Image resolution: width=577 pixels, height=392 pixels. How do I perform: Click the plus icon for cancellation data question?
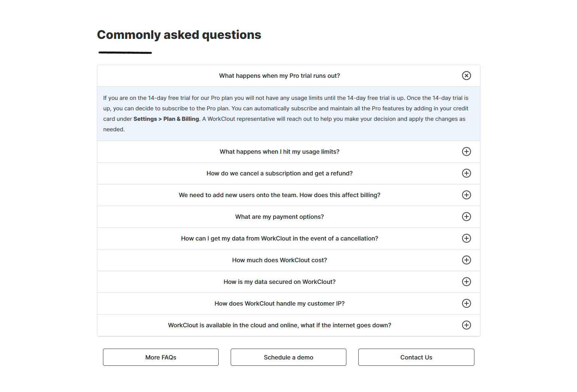[466, 238]
